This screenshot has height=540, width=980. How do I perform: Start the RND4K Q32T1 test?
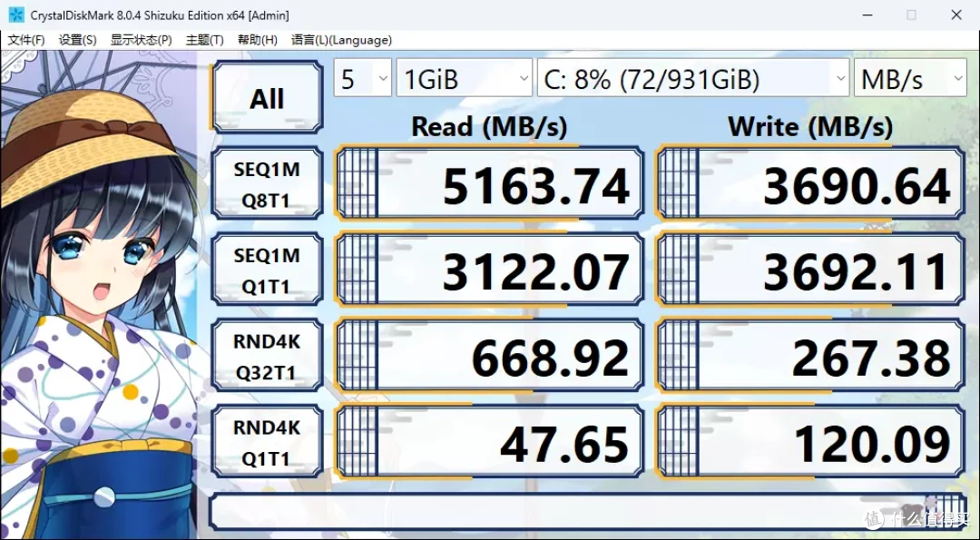pos(268,356)
